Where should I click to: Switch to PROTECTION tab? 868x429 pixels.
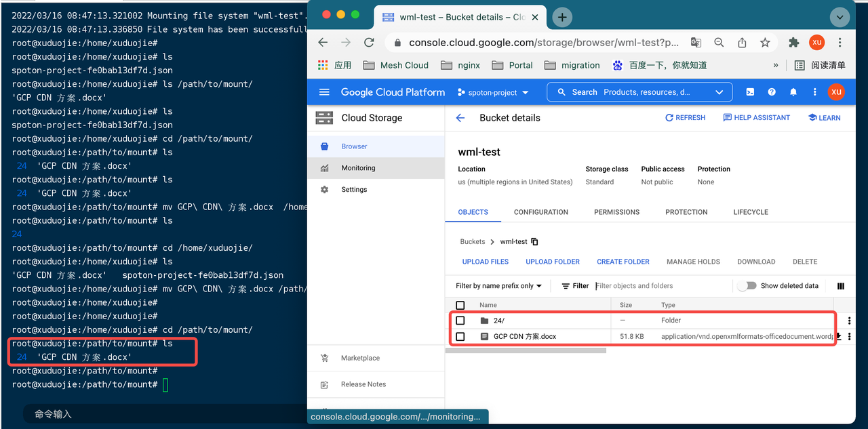686,212
